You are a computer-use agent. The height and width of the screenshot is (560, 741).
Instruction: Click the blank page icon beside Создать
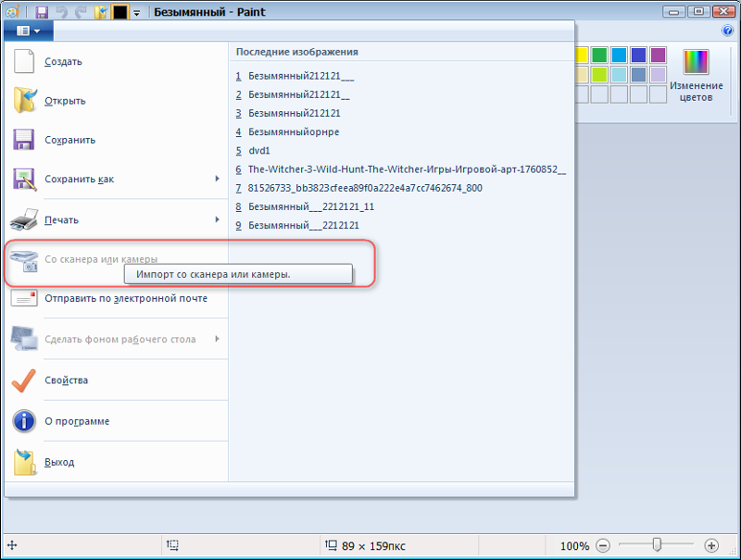(24, 61)
